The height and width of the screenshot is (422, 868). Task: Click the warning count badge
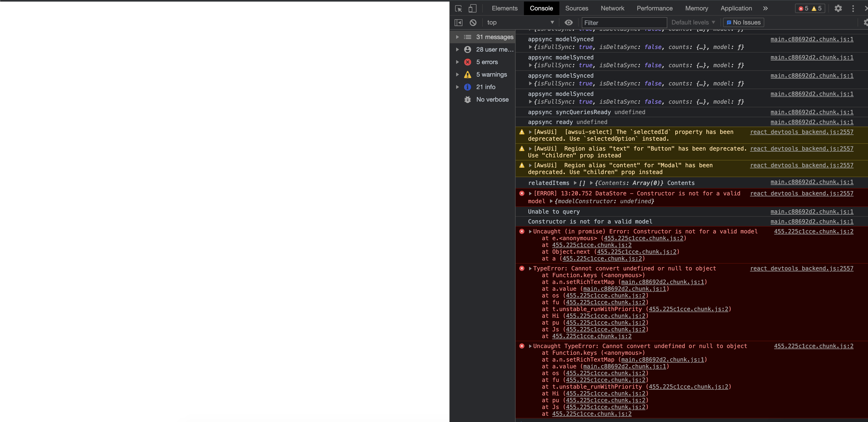[817, 8]
